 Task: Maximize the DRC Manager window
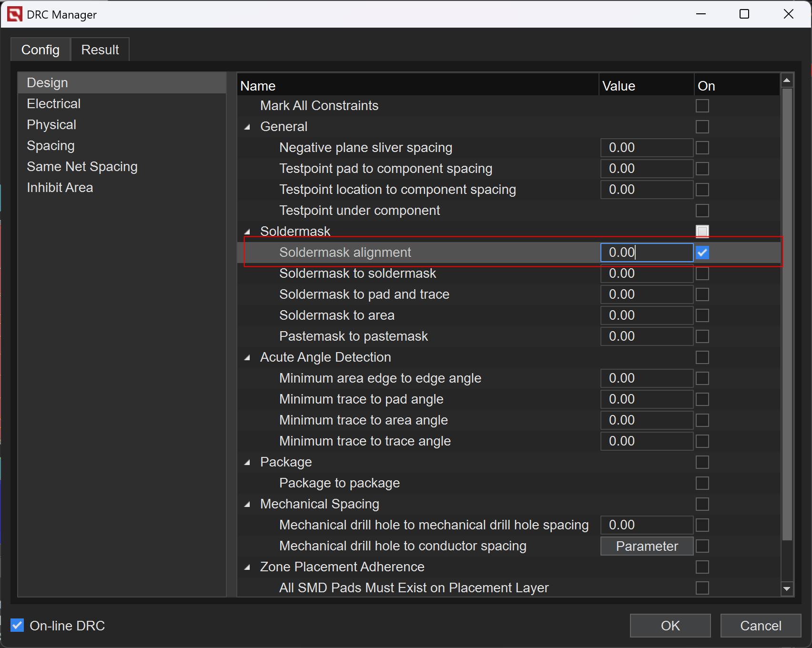[744, 14]
